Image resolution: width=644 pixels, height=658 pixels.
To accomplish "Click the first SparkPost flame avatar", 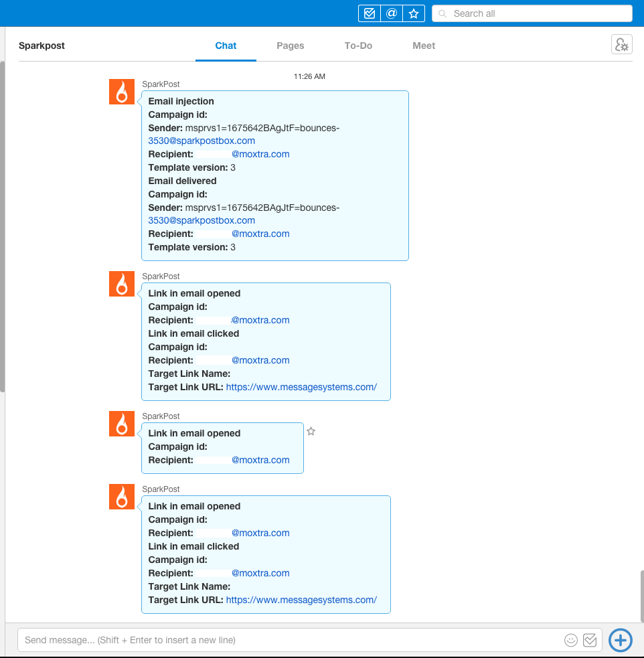I will coord(122,92).
